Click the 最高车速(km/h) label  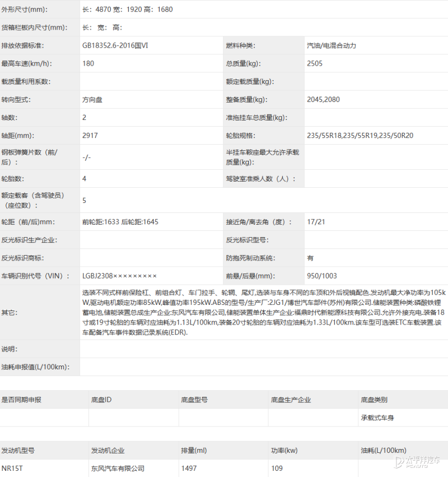click(x=26, y=63)
